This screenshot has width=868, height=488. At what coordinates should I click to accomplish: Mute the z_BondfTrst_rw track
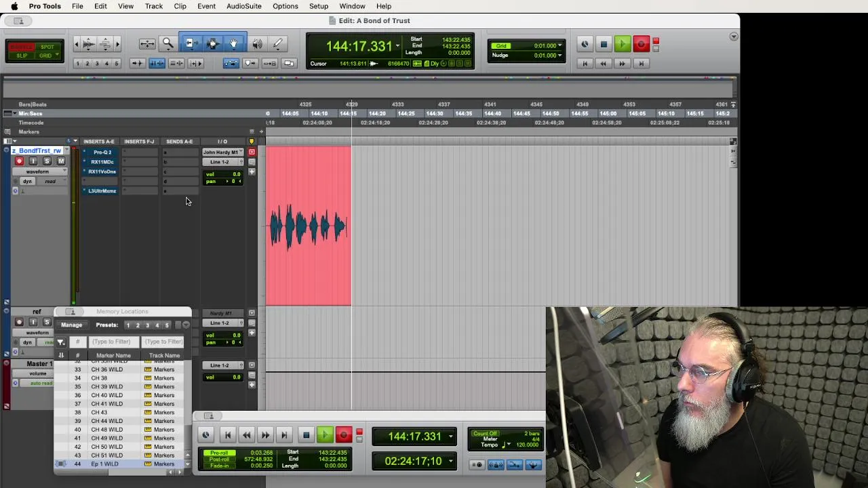(61, 161)
